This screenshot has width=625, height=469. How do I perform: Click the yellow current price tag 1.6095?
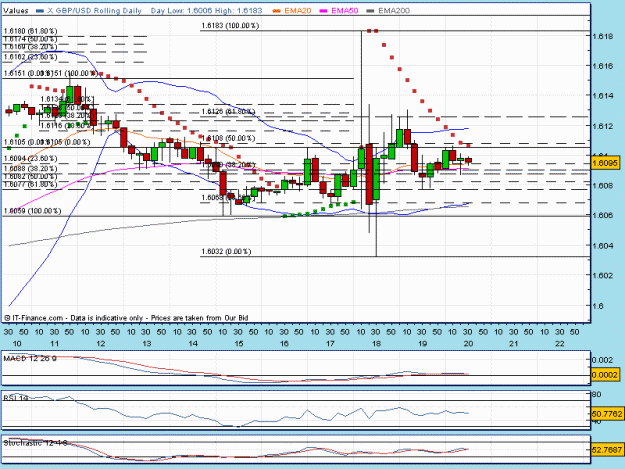[605, 163]
